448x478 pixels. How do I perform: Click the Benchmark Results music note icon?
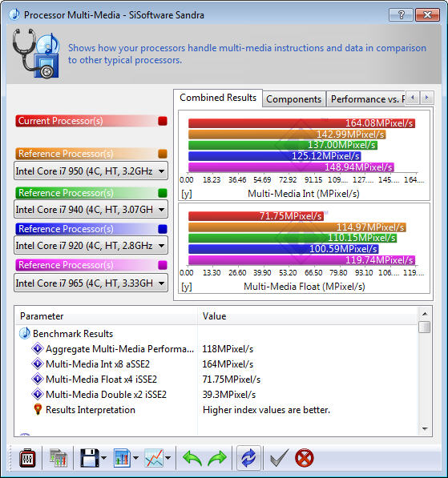click(25, 334)
